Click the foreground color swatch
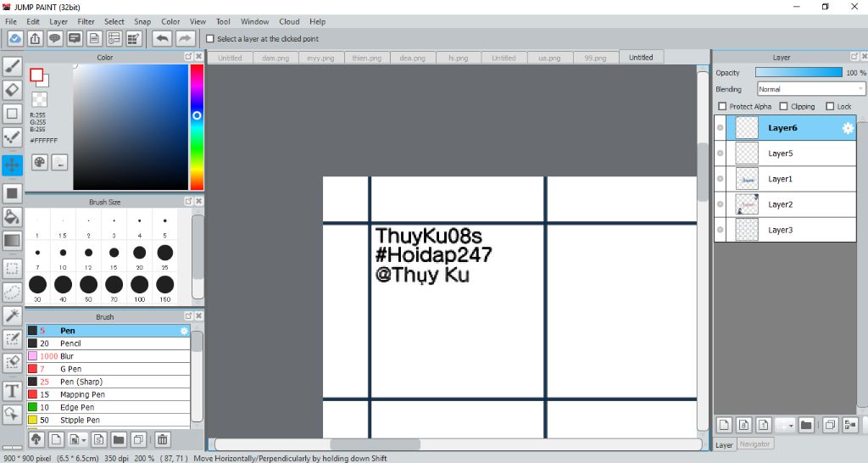This screenshot has width=868, height=463. 36,75
